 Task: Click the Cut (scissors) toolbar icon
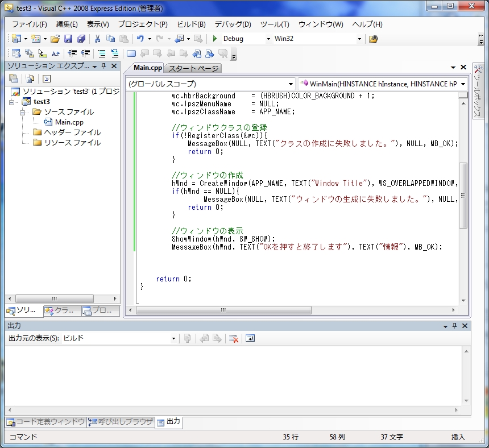pos(97,39)
